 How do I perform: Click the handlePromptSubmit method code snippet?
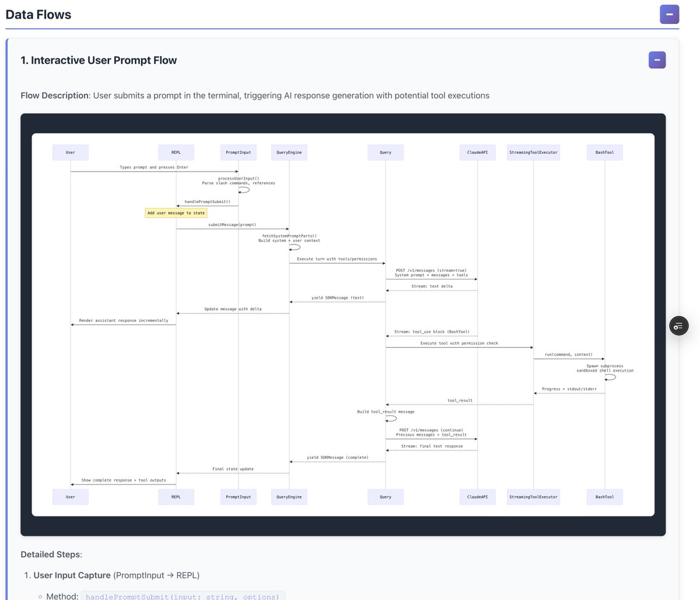183,596
